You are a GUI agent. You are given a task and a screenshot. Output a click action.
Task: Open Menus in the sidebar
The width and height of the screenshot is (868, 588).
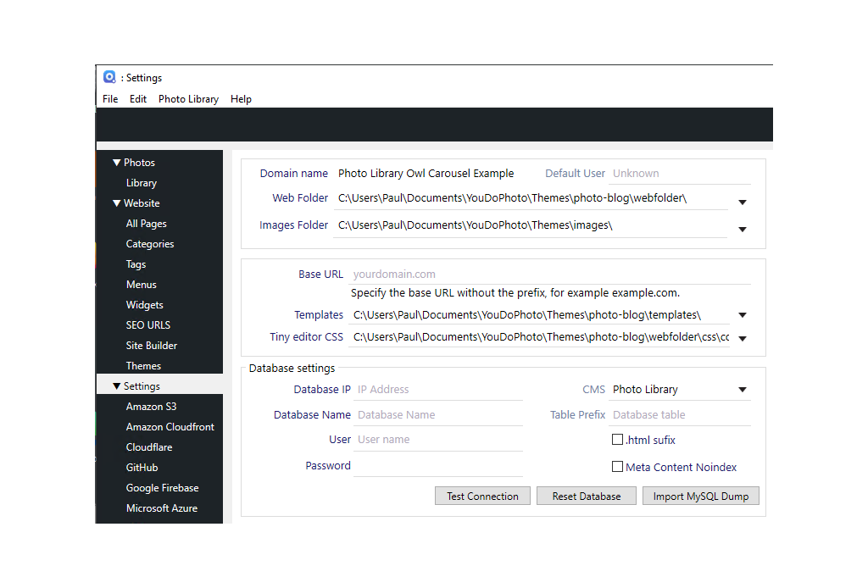pos(142,285)
